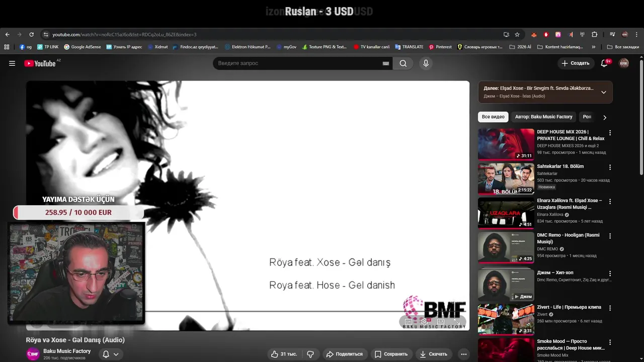Toggle subtitles in the video player
644x362 pixels.
pos(409,322)
